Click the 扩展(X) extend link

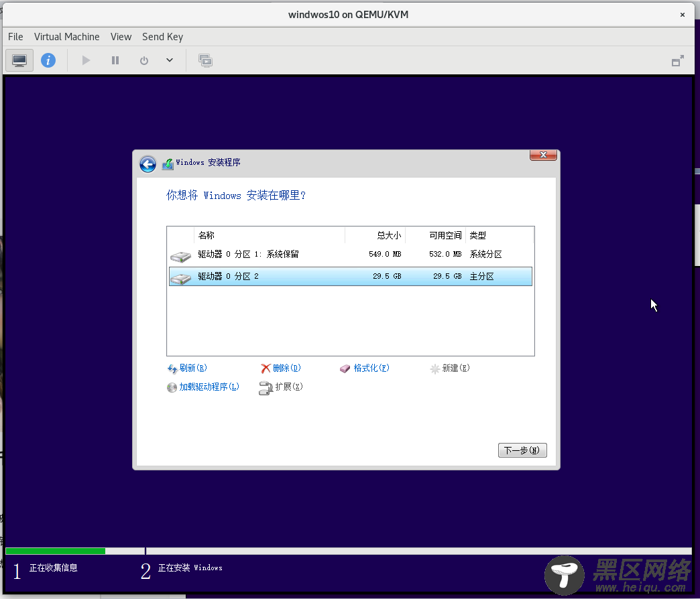[289, 387]
